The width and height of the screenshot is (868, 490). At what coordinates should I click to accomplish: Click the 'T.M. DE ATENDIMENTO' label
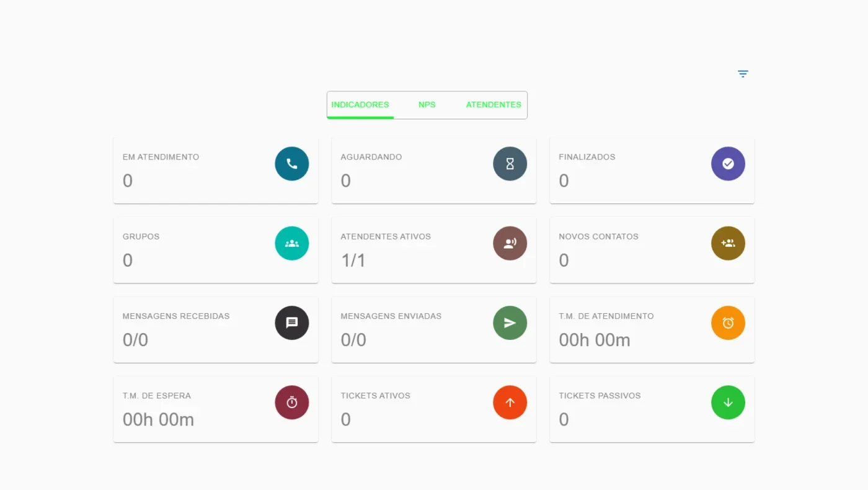[x=606, y=316]
